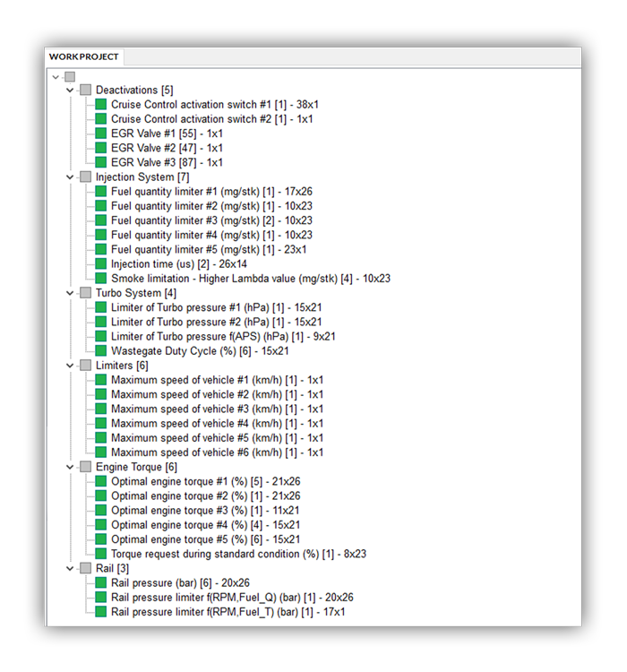This screenshot has height=672, width=627.
Task: Select Cruise Control activation switch #1 entry
Action: pos(214,105)
